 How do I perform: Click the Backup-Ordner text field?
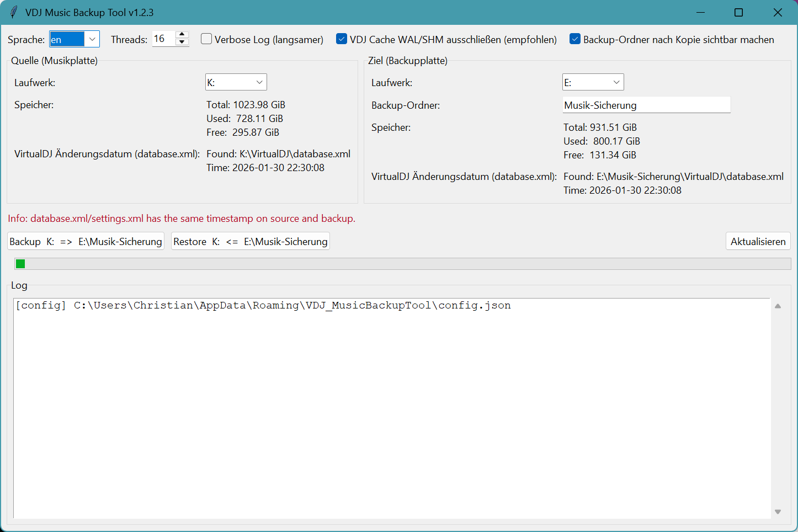point(646,105)
